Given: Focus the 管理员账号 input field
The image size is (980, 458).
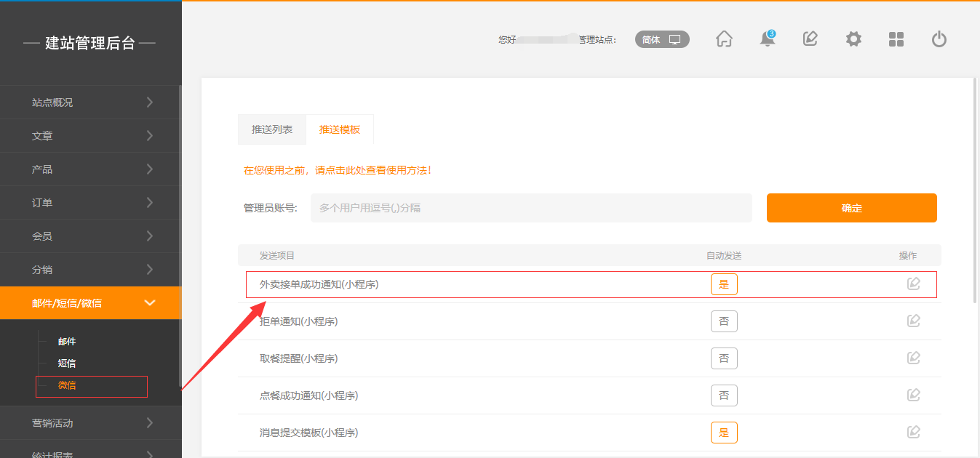Looking at the screenshot, I should pos(531,208).
